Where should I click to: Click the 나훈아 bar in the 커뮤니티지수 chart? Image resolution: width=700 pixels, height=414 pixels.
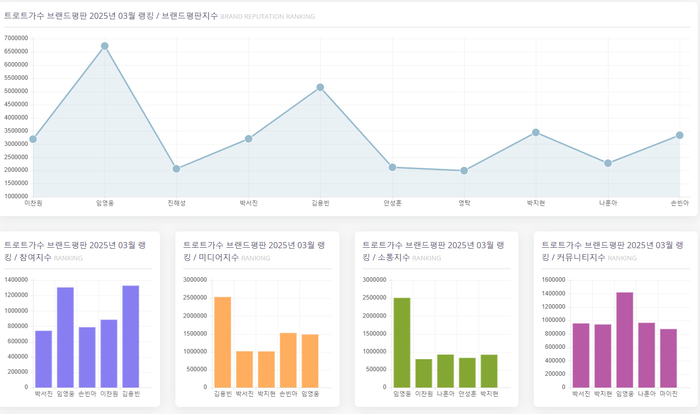pos(647,355)
